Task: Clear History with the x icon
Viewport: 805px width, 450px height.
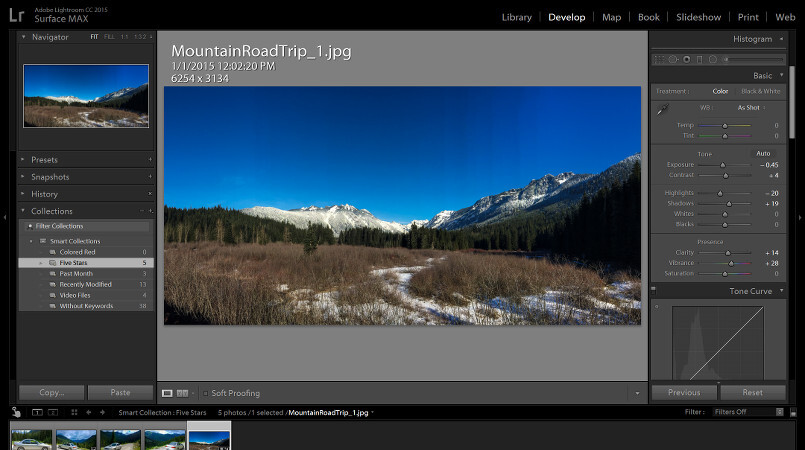Action: pyautogui.click(x=150, y=194)
